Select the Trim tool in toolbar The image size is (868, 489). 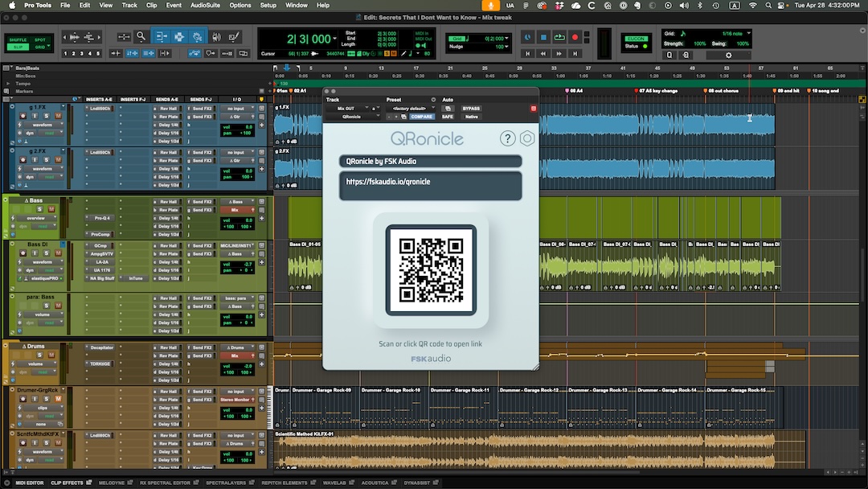tap(161, 36)
